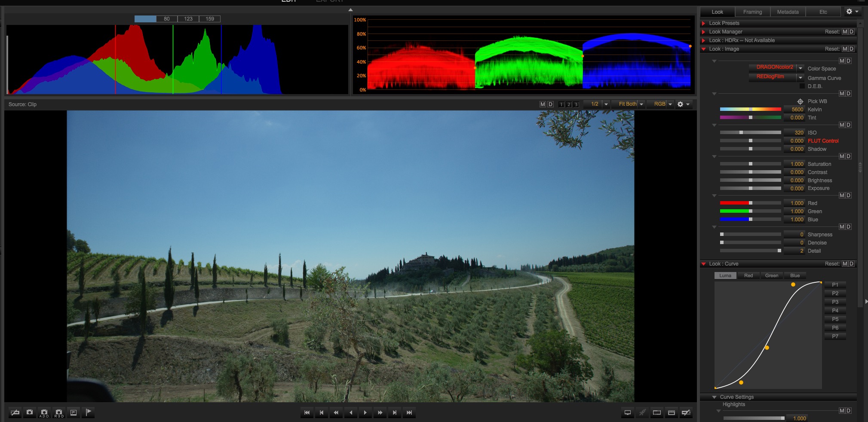This screenshot has height=422, width=868.
Task: Expand the Look Presets section
Action: (x=704, y=23)
